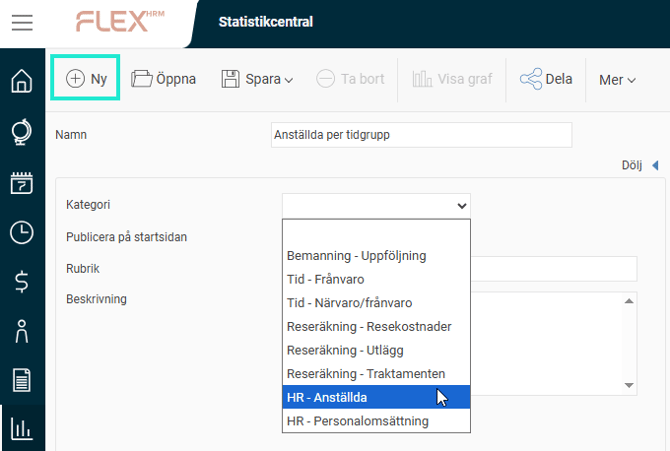Open the hamburger navigation menu

(22, 23)
